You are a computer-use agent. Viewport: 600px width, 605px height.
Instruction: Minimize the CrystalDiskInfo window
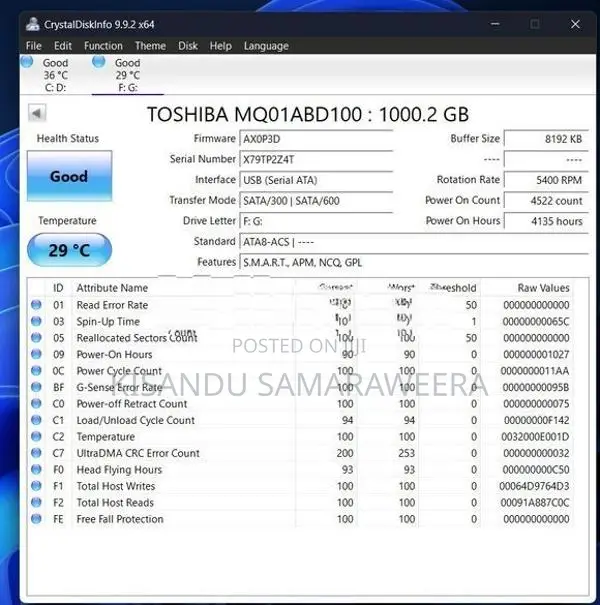point(495,24)
